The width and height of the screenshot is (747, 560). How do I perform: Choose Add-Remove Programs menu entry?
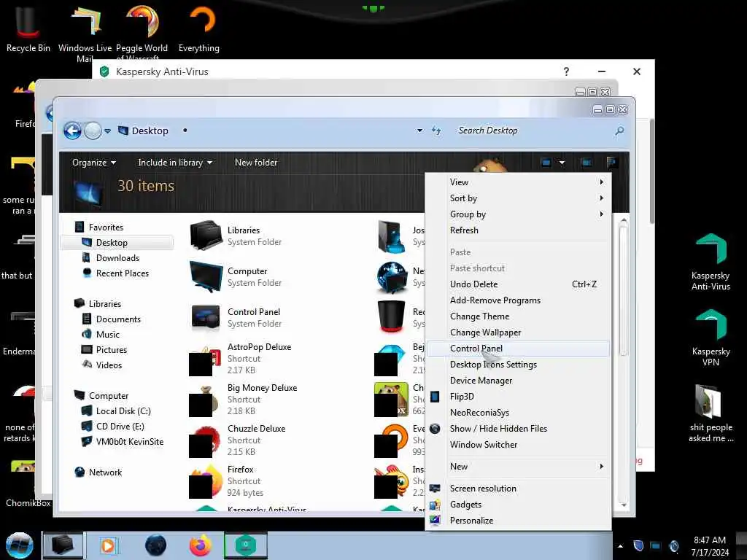519,300
